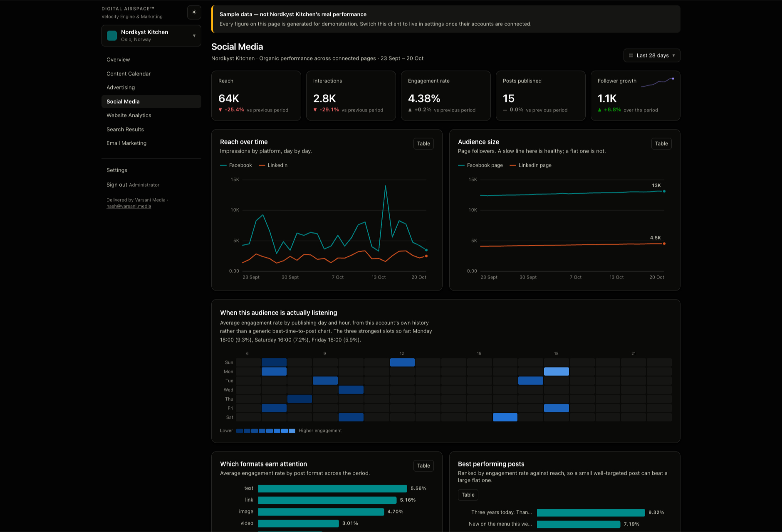Click the image format bar 4.70%
The height and width of the screenshot is (532, 782).
tap(321, 512)
